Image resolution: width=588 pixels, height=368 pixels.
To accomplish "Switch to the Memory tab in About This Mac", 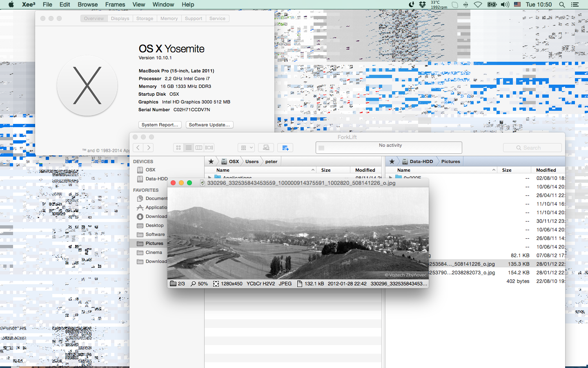I will [x=169, y=18].
